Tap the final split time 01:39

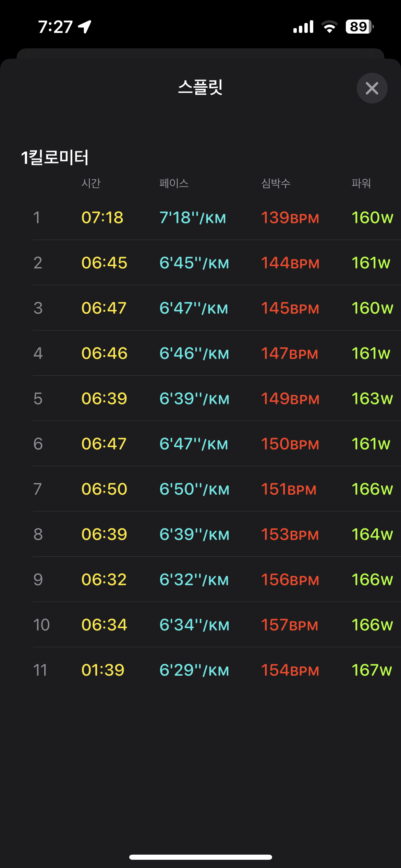[x=102, y=670]
